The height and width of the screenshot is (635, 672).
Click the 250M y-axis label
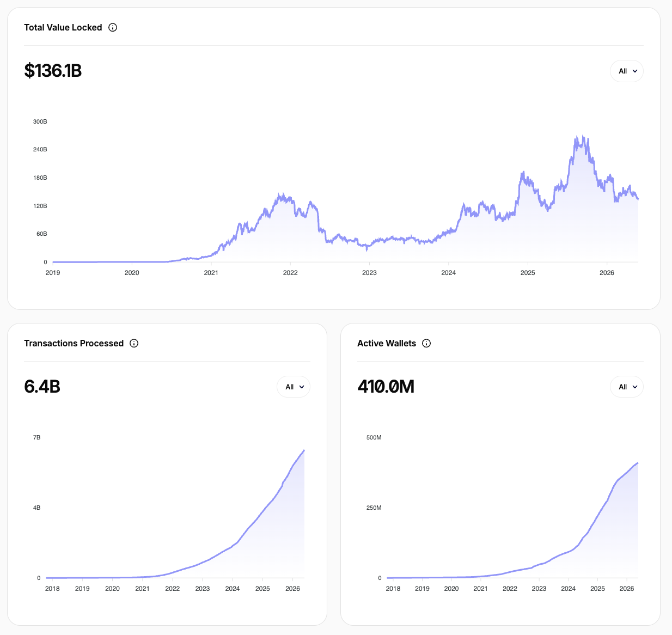(x=374, y=508)
